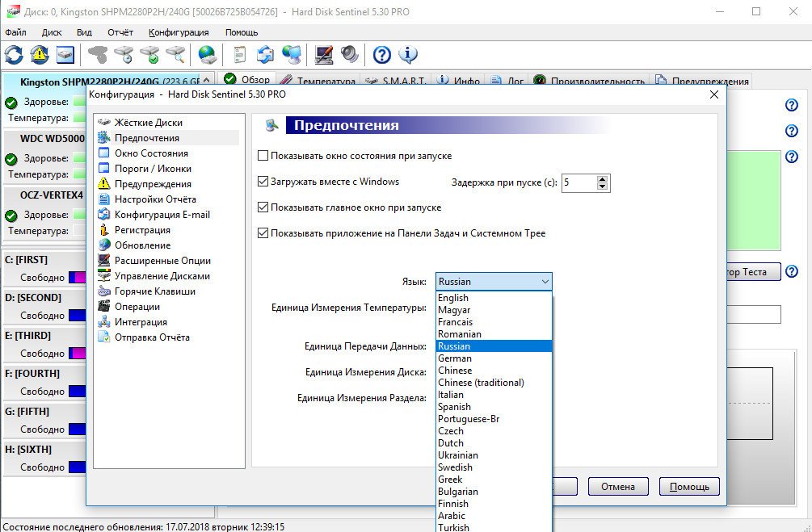Open the Помощь menu
The image size is (812, 532).
pyautogui.click(x=242, y=32)
